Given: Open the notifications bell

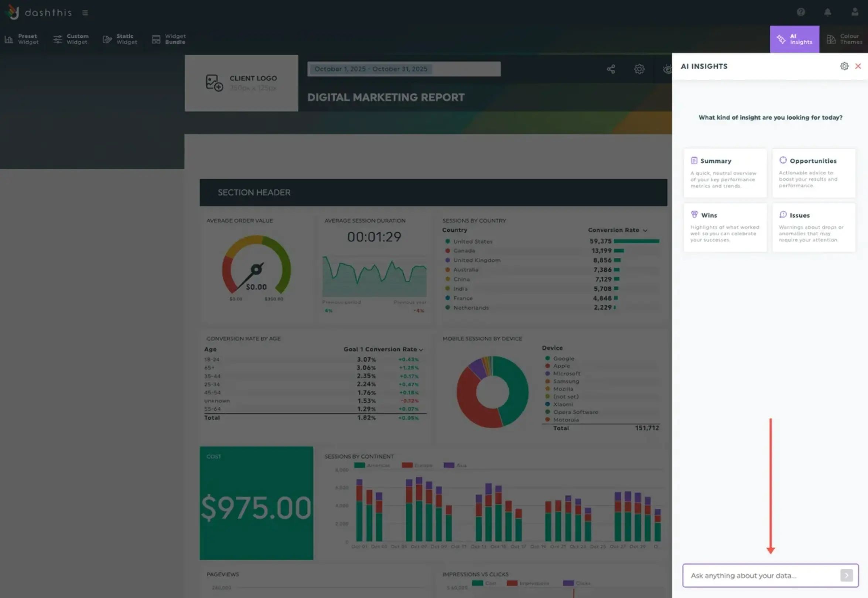Looking at the screenshot, I should [x=827, y=12].
